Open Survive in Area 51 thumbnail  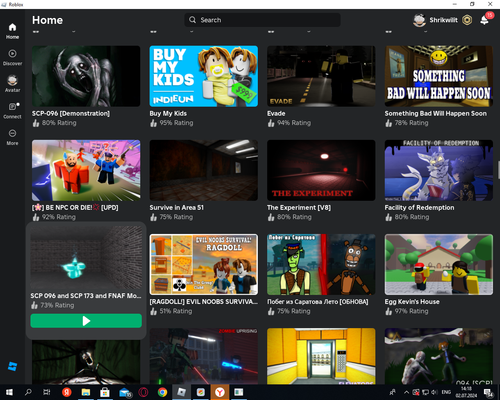[x=204, y=170]
